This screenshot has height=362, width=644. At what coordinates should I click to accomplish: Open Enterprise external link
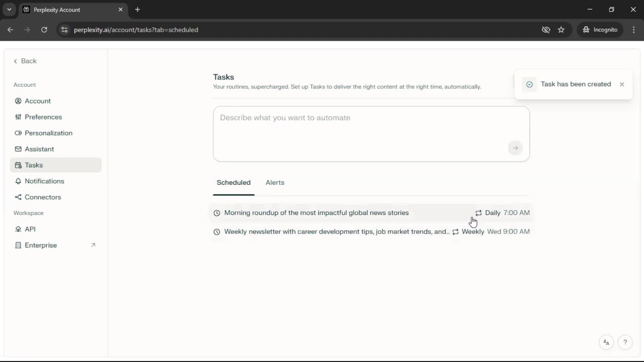(x=41, y=245)
